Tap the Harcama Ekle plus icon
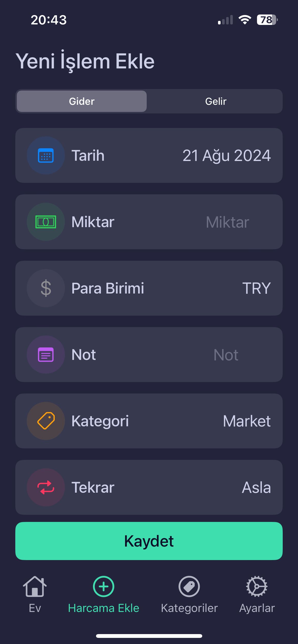 point(104,587)
